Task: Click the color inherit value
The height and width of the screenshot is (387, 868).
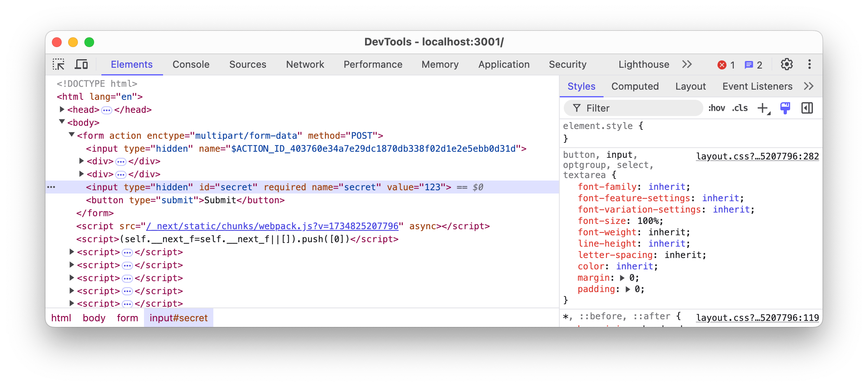Action: 634,267
